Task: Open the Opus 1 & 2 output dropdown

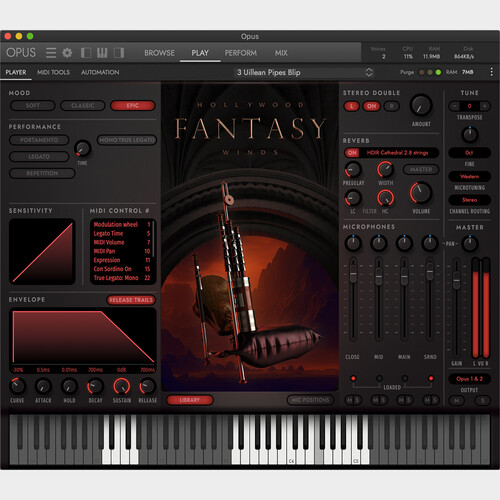Action: 469,379
